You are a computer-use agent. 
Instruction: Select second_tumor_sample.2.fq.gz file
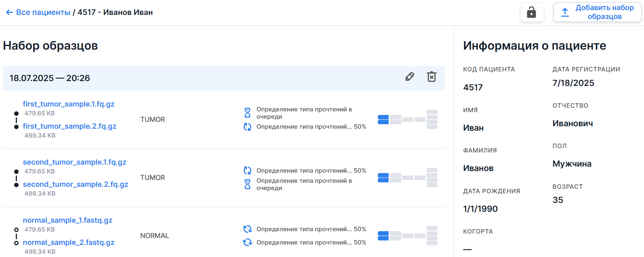pos(76,184)
